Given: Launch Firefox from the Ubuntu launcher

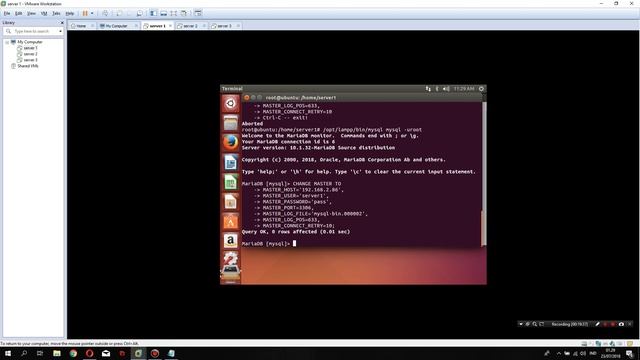Looking at the screenshot, I should [230, 142].
